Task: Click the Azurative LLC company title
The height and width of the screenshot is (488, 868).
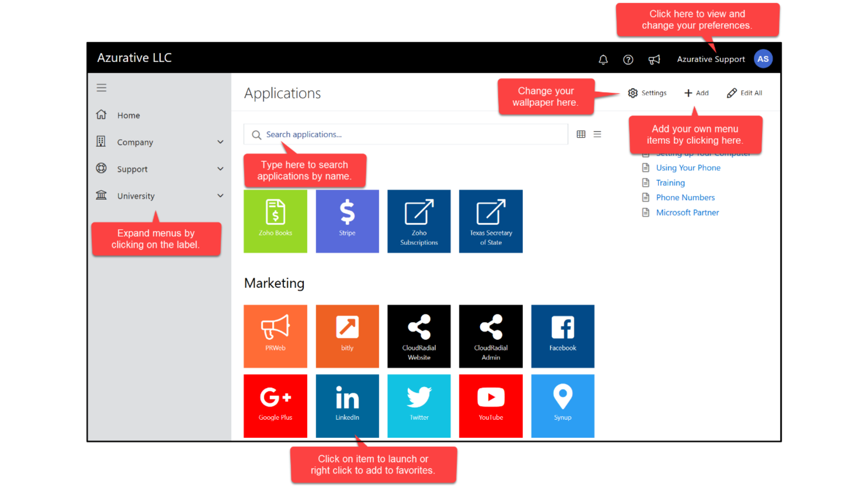Action: [134, 58]
